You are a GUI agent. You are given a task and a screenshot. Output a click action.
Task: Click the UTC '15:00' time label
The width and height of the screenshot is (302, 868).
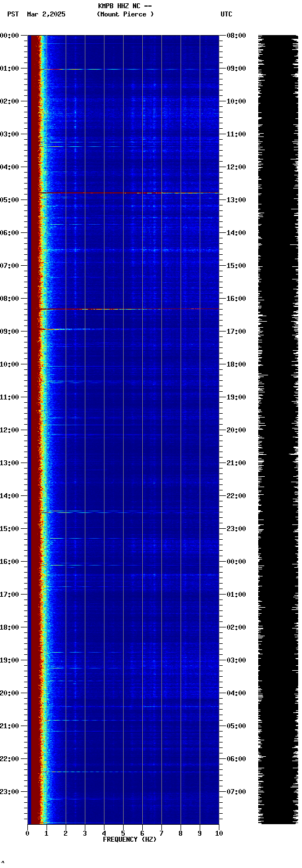(236, 266)
